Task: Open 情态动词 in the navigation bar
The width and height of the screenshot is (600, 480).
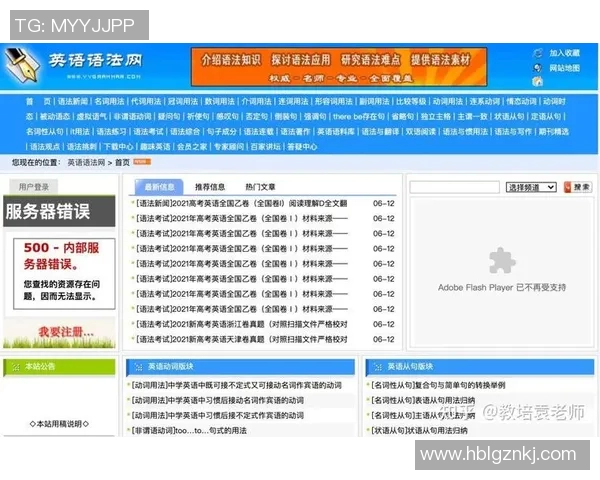Action: [x=521, y=101]
